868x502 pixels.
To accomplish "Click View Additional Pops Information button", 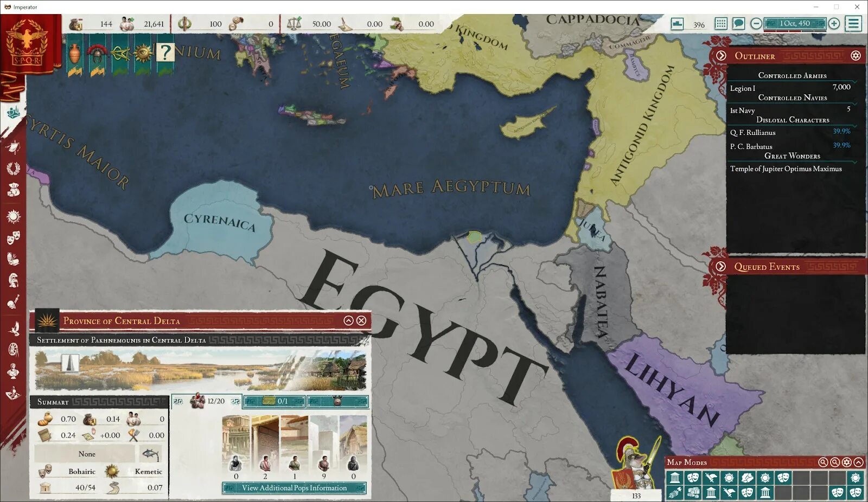I will 294,488.
